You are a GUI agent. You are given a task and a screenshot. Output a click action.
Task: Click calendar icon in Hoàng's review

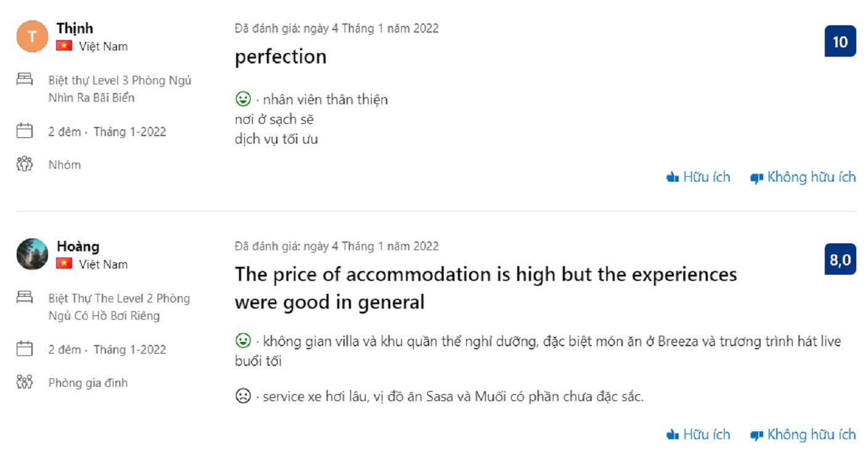click(x=24, y=349)
